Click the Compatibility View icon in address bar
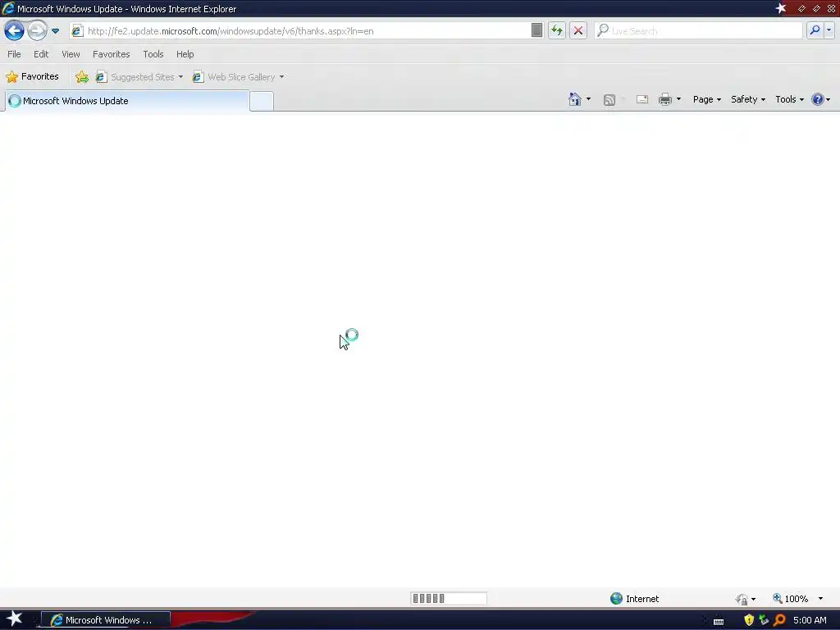The width and height of the screenshot is (840, 630). point(536,30)
